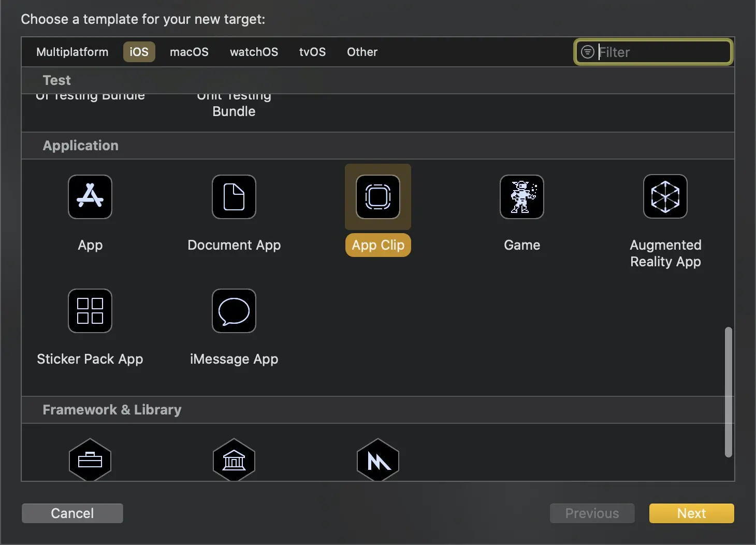Focus the Filter text field

click(x=653, y=52)
